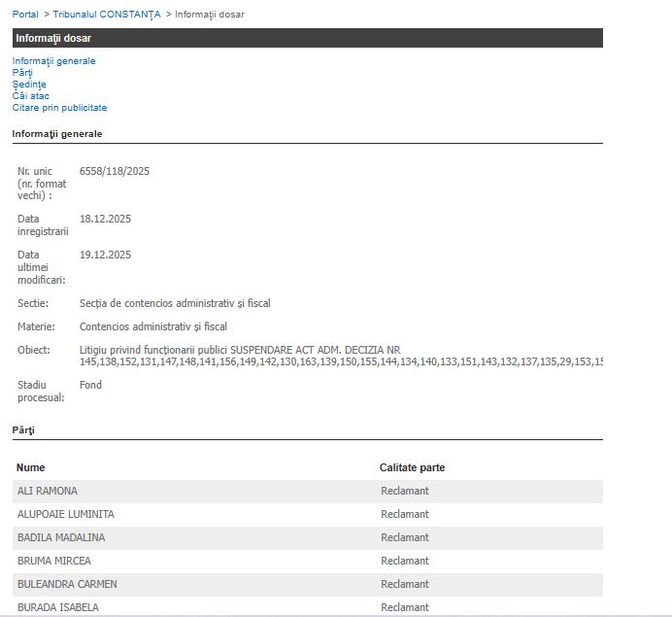
Task: Open the Părți navigation link
Action: click(22, 73)
